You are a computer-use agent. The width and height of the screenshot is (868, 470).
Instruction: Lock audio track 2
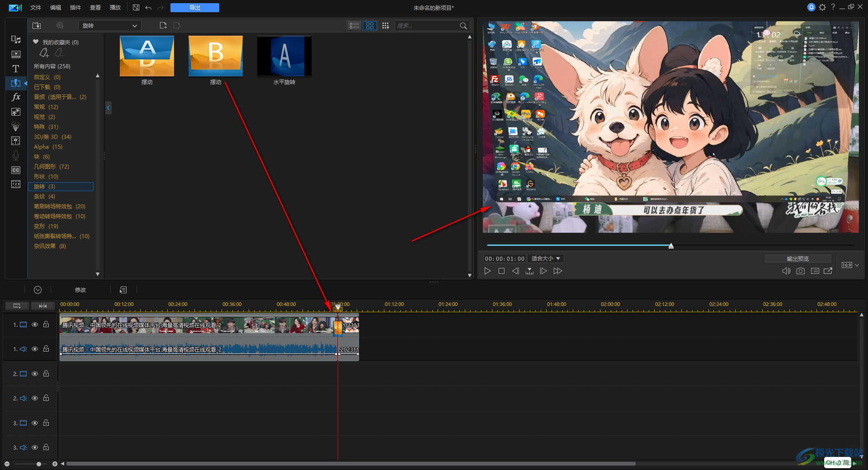coord(46,398)
